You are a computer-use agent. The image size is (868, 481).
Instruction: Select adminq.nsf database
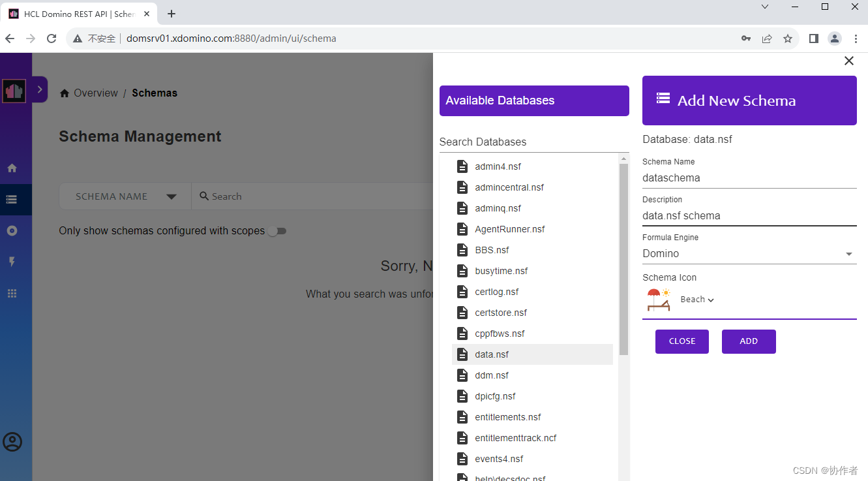pyautogui.click(x=532, y=208)
